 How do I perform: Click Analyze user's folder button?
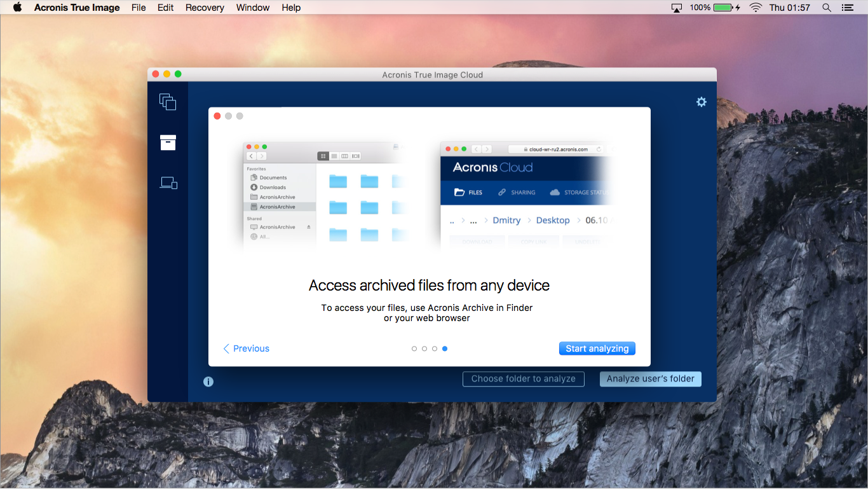[651, 379]
